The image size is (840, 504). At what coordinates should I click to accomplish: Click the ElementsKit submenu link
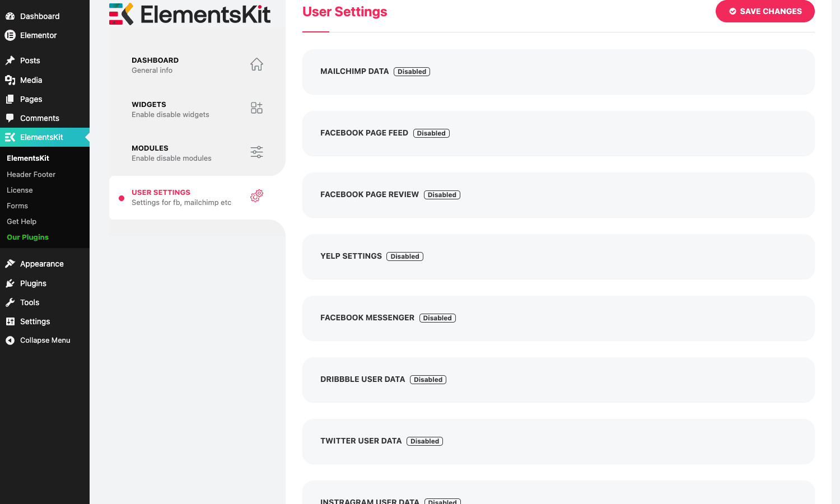coord(28,158)
